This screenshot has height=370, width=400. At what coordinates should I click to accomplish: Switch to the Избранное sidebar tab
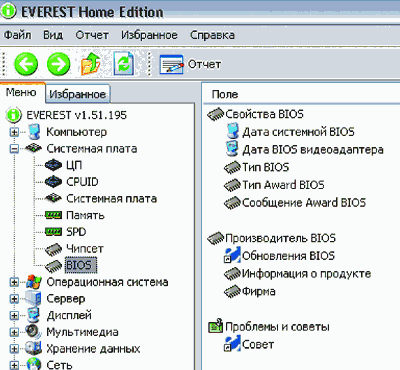tap(77, 94)
